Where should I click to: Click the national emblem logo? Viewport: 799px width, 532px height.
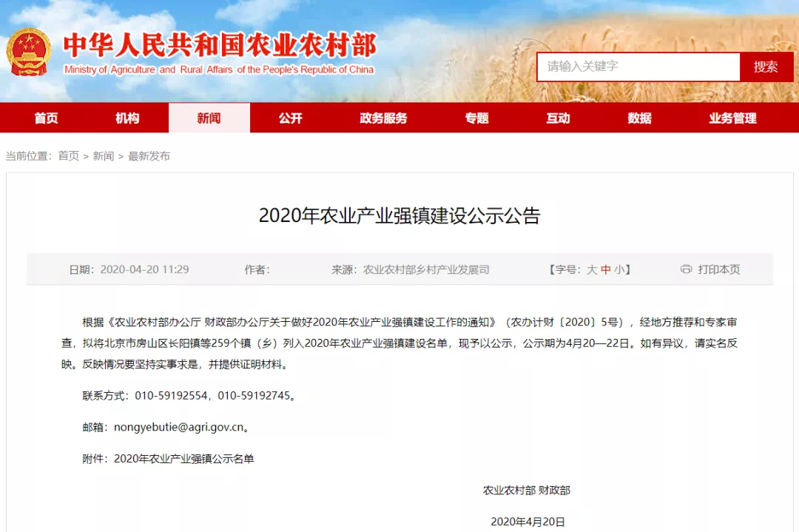coord(29,52)
